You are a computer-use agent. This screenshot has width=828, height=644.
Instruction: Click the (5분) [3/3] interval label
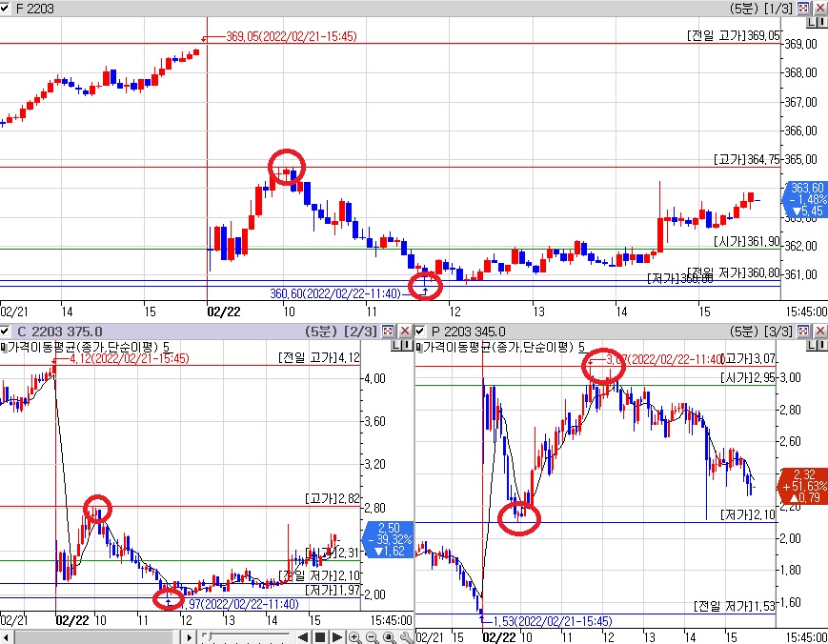(761, 332)
